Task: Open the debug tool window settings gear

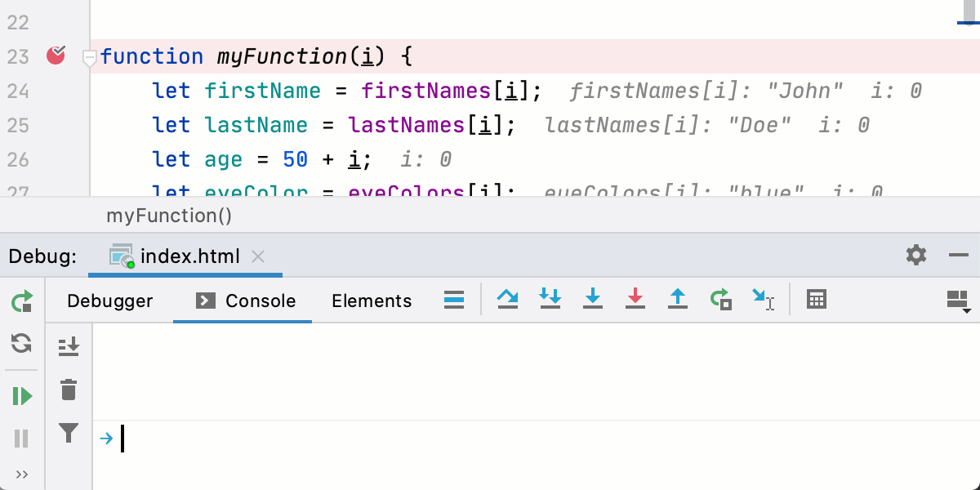Action: 915,255
